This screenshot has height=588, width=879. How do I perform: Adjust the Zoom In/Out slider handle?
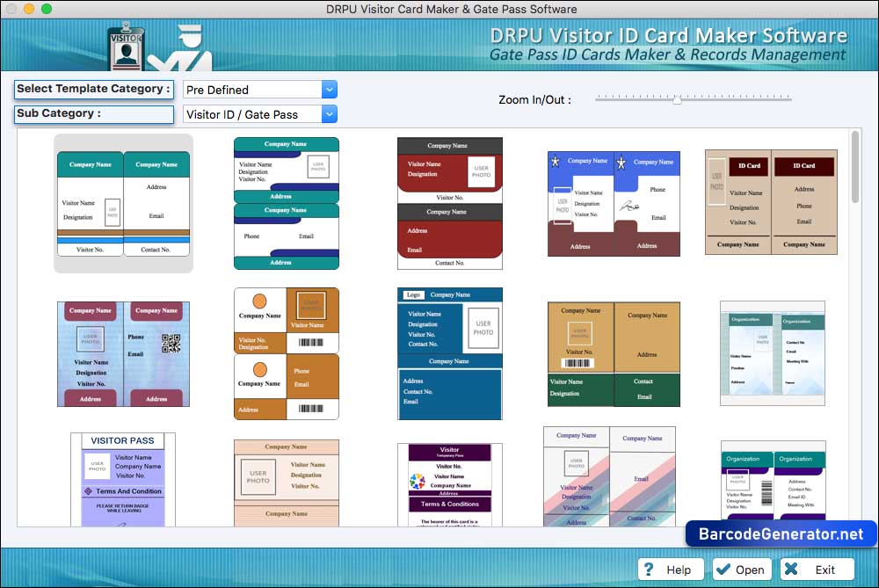click(677, 100)
